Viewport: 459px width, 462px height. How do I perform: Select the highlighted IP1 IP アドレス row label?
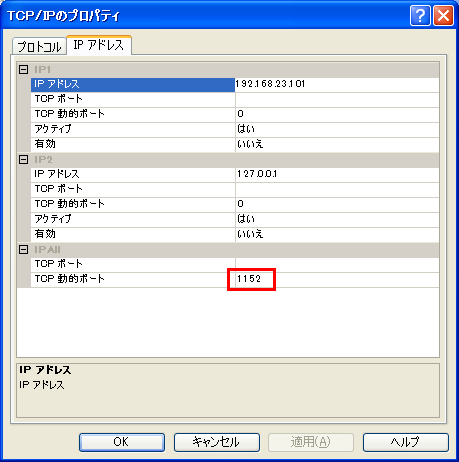coord(133,84)
